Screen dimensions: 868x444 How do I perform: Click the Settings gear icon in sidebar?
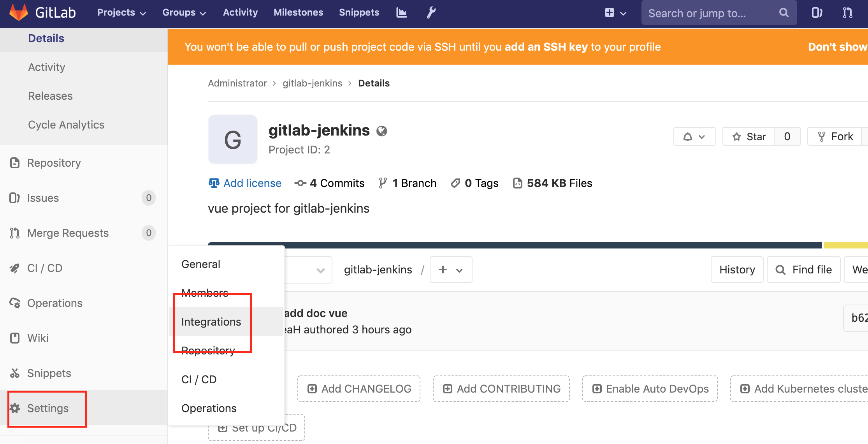[x=16, y=408]
